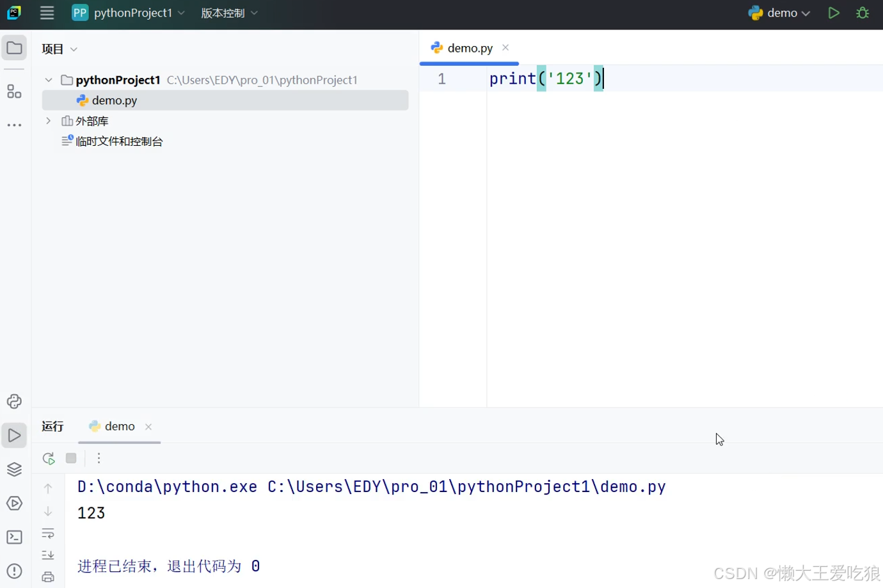The width and height of the screenshot is (883, 588).
Task: Run demo with the green play icon
Action: (x=834, y=13)
